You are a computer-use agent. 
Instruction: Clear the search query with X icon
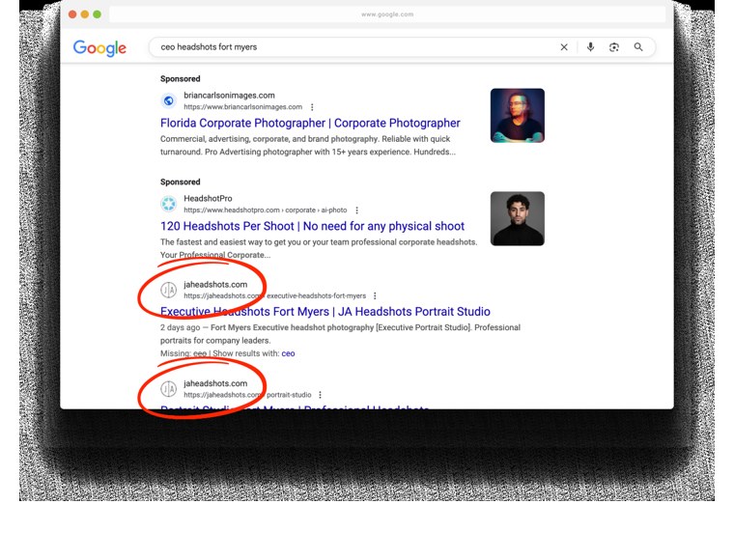coord(564,47)
